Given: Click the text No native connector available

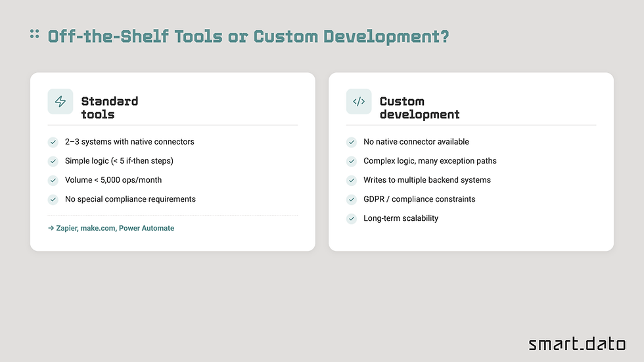Looking at the screenshot, I should coord(416,142).
